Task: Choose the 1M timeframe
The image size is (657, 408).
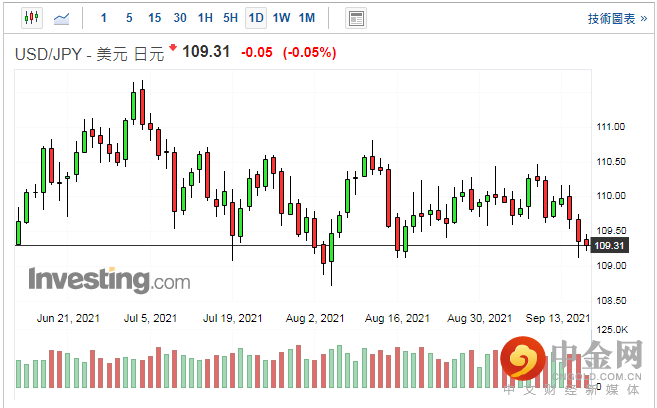Action: [307, 18]
